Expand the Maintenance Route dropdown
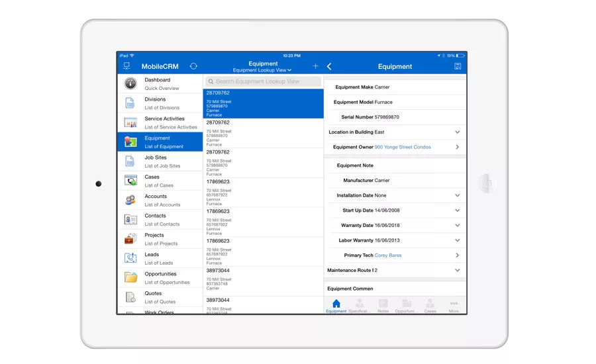596x364 pixels. pos(457,271)
